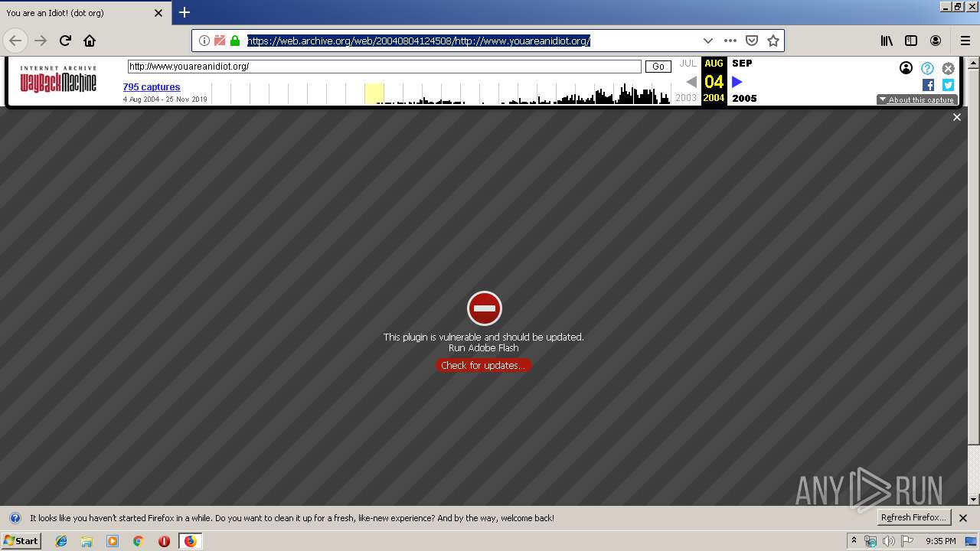Focus the Wayback Machine URL search box
Image resolution: width=980 pixels, height=551 pixels.
384,67
